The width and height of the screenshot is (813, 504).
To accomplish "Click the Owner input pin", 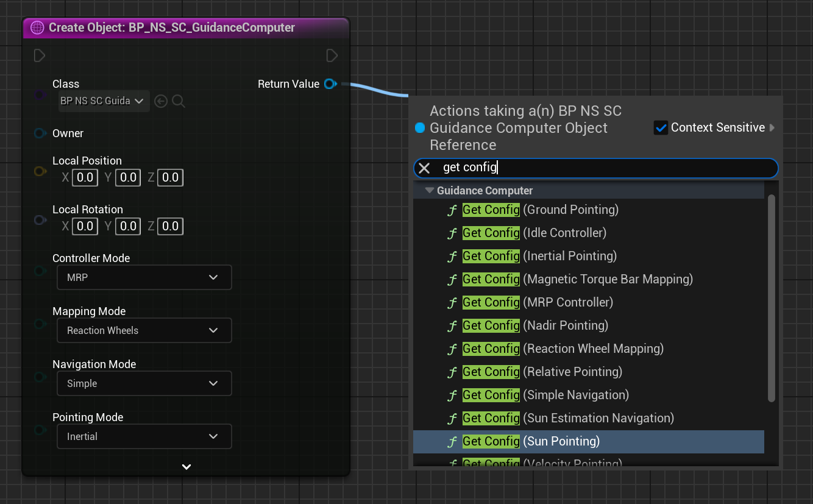I will 40,133.
